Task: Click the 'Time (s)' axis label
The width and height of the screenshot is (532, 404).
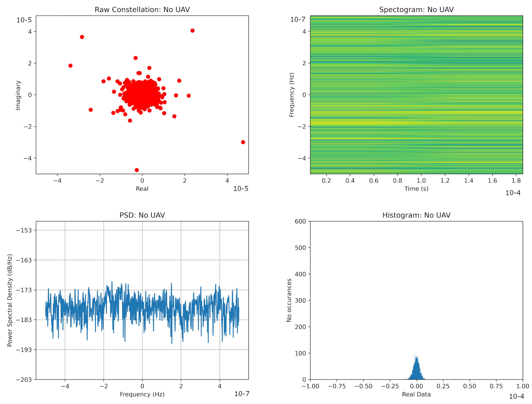Action: [416, 189]
